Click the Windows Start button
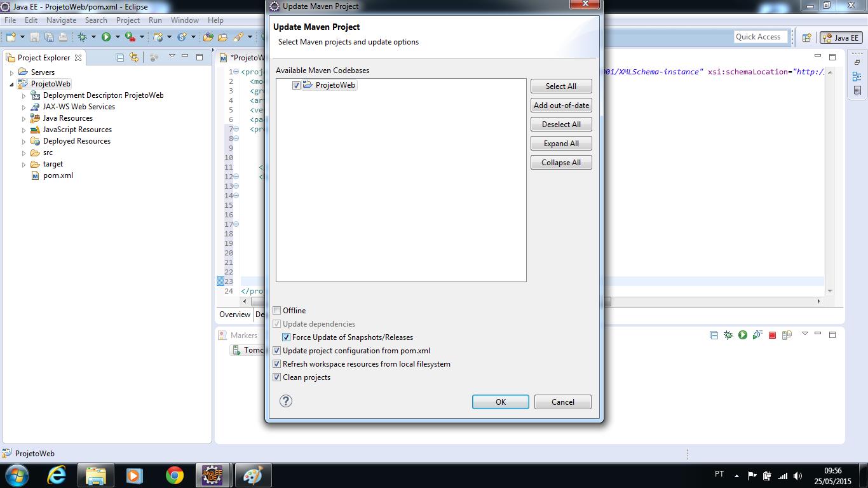868x488 pixels. pos(17,475)
